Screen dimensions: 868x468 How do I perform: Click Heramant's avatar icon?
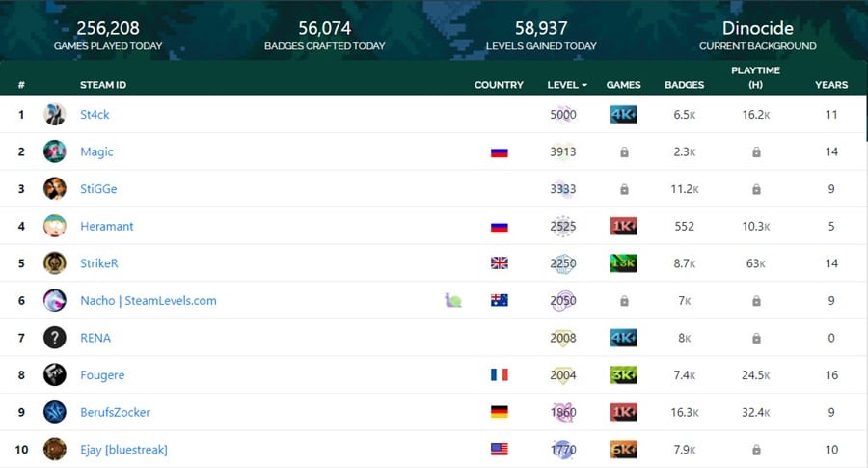pos(55,226)
